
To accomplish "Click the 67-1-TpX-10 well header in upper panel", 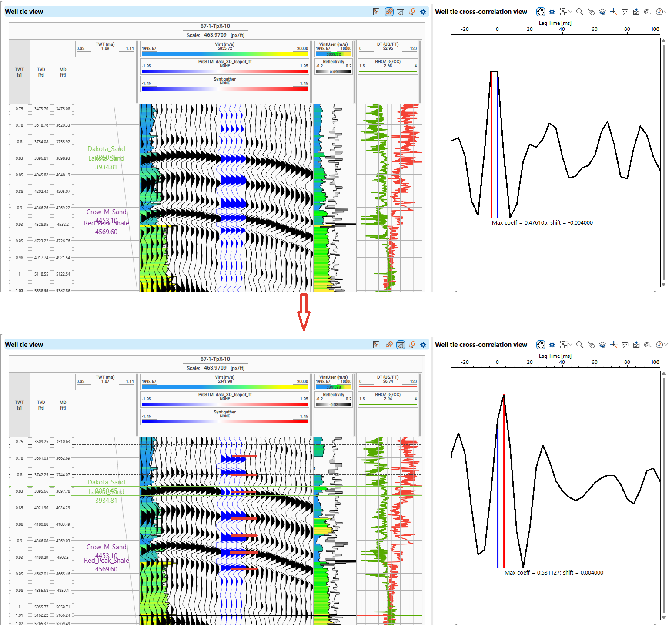I will 215,26.
